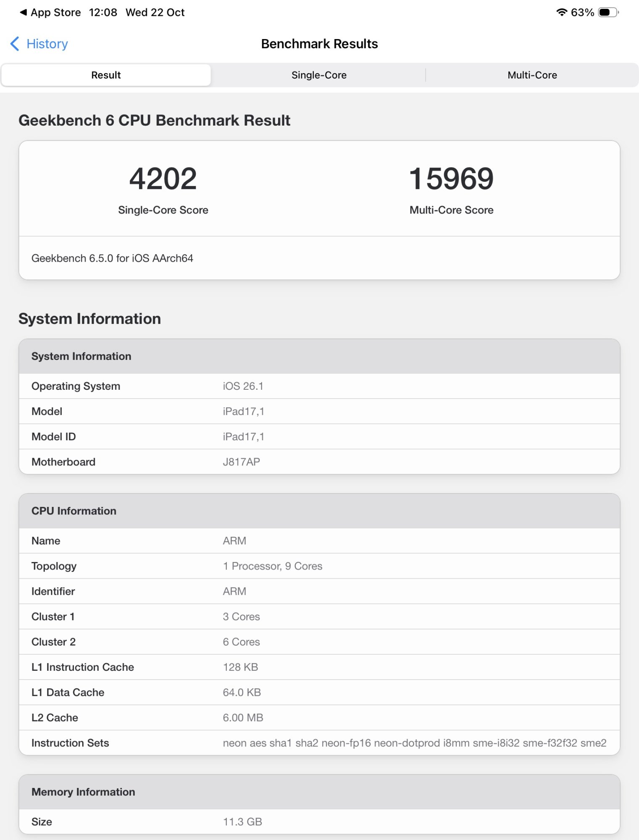Tap the Wed 22 Oct date in status bar
The height and width of the screenshot is (840, 639).
155,13
